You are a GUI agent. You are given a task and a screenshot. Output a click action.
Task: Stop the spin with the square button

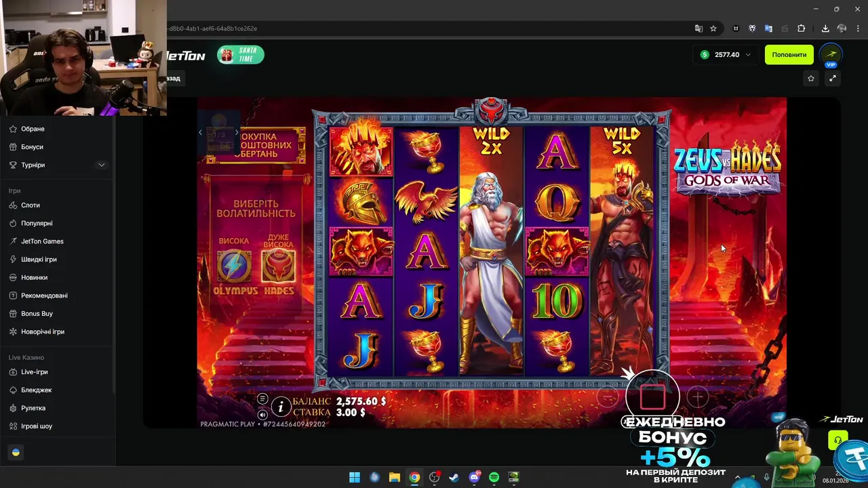coord(652,398)
